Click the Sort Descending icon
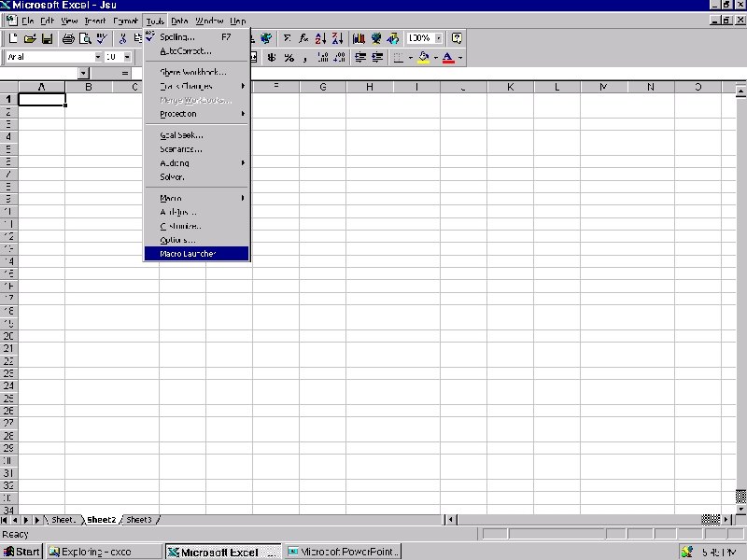Screen dimensions: 747x560 coord(338,38)
